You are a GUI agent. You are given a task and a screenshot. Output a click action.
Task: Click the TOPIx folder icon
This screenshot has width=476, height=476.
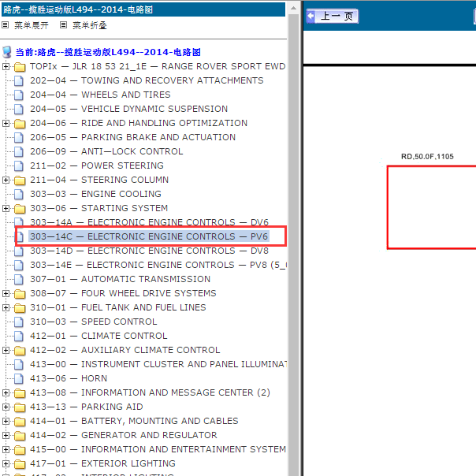[20, 67]
